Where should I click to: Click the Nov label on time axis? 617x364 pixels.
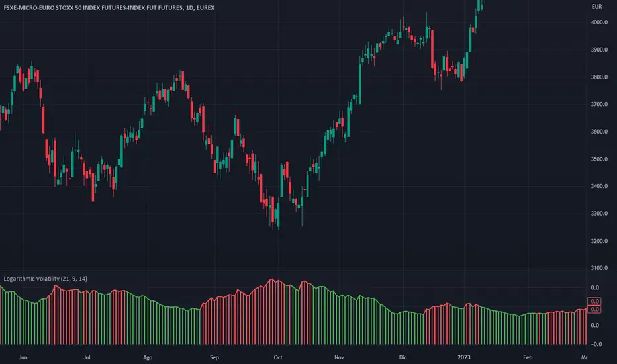point(339,357)
